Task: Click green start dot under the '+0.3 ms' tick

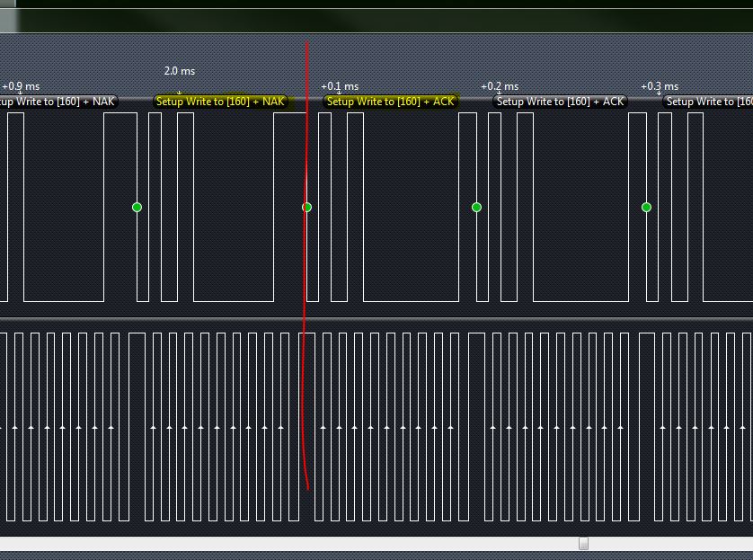Action: (x=646, y=207)
